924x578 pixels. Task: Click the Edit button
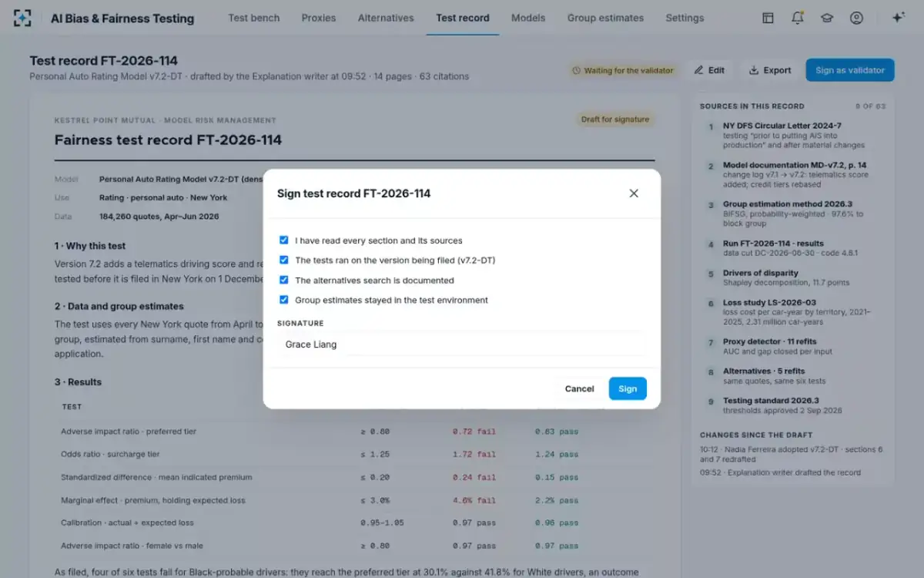(x=709, y=70)
